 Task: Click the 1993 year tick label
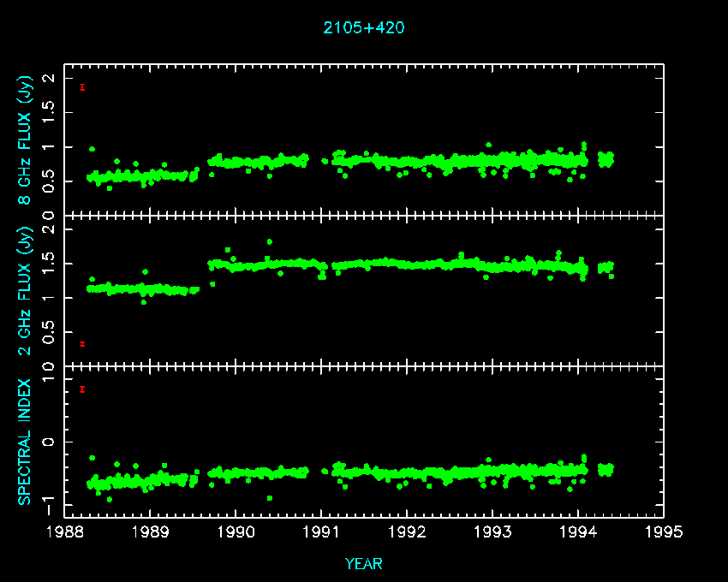(492, 533)
